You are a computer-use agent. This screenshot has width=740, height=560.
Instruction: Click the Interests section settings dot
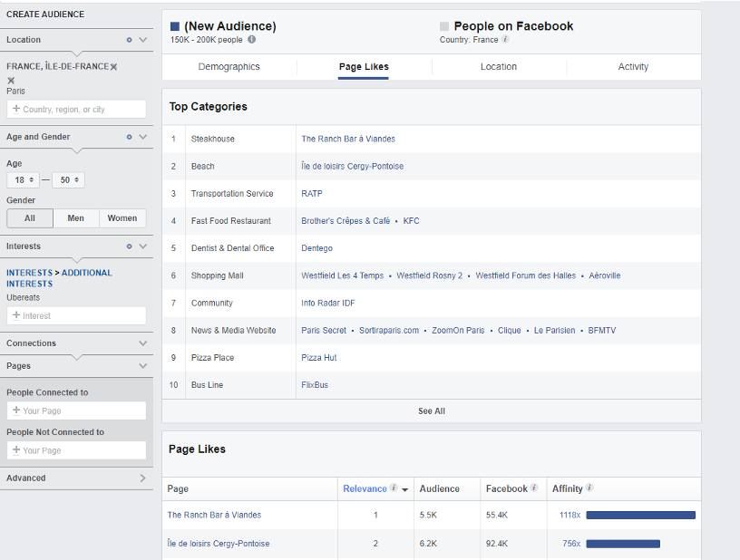tap(129, 246)
